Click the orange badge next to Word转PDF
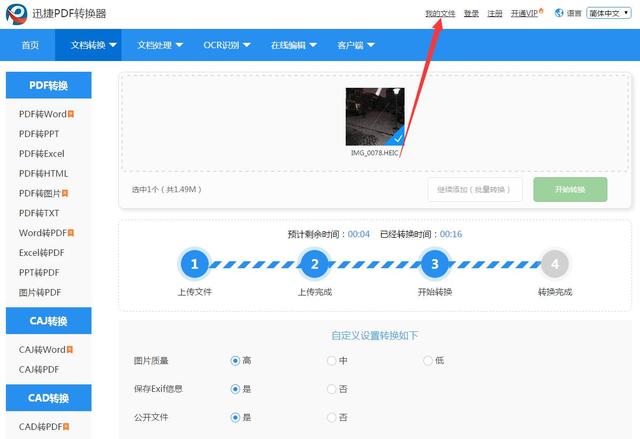 (71, 233)
